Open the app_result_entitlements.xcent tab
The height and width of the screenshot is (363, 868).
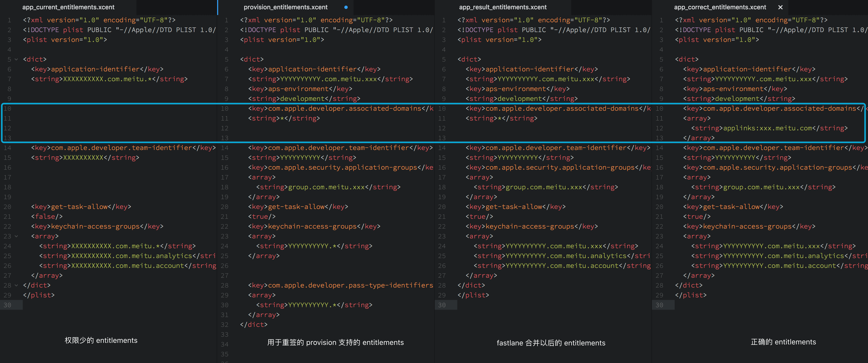click(x=502, y=7)
